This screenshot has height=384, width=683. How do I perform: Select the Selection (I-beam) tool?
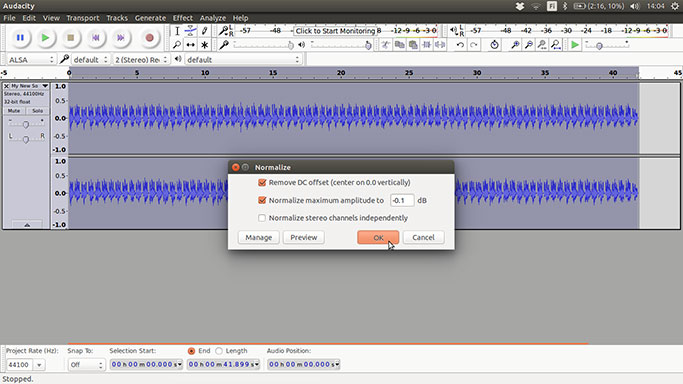177,31
